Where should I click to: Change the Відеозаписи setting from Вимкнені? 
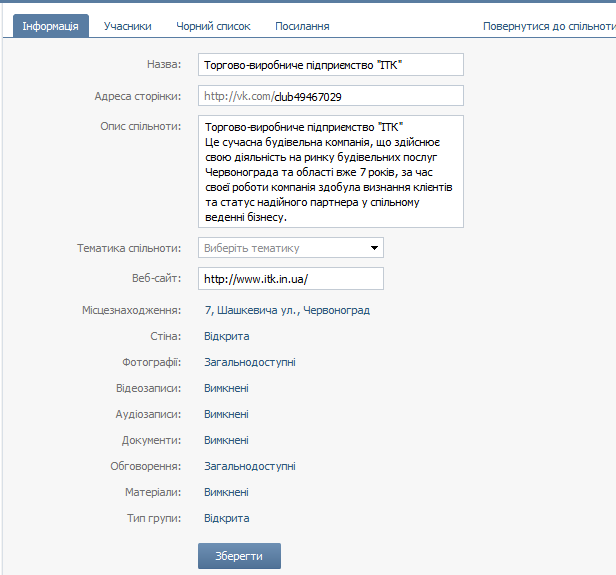click(x=226, y=388)
